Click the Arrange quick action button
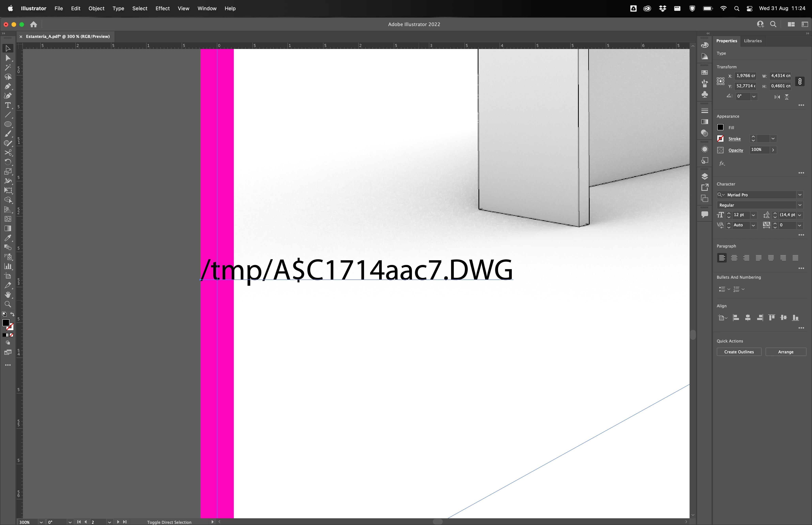This screenshot has height=525, width=812. [785, 352]
